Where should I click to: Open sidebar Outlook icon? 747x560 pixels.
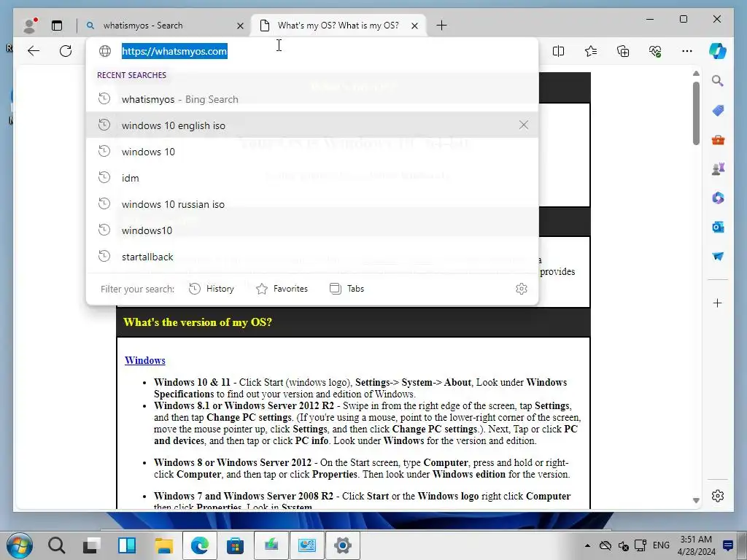pos(718,227)
